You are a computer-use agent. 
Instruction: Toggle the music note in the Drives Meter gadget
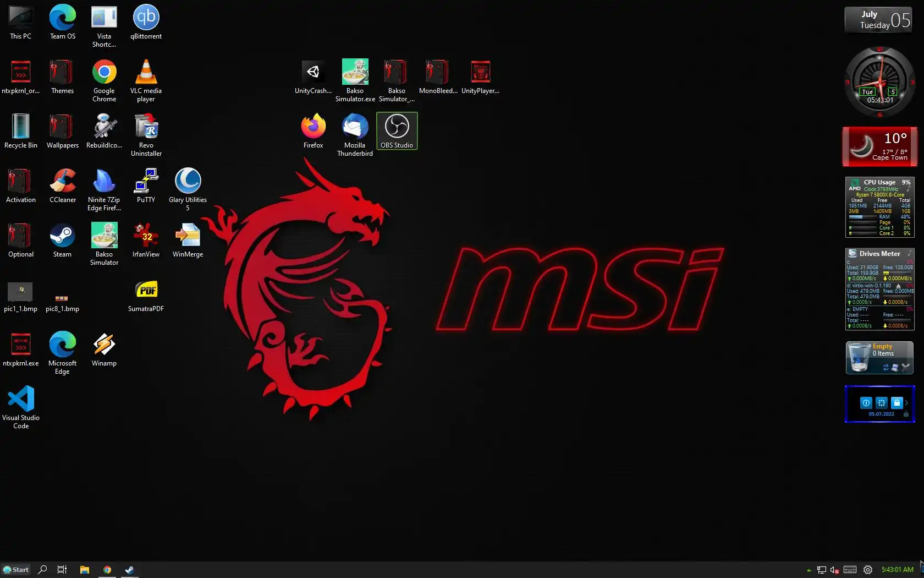pyautogui.click(x=910, y=253)
